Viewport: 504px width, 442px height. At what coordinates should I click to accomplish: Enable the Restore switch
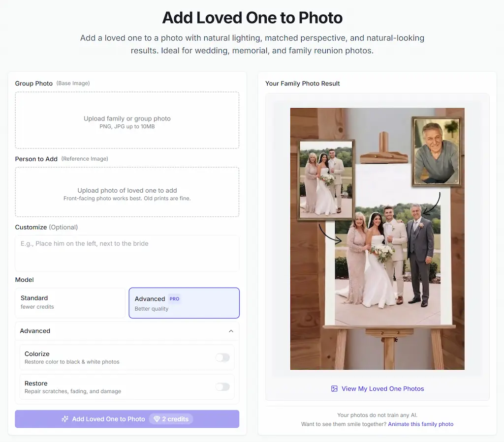pyautogui.click(x=222, y=387)
